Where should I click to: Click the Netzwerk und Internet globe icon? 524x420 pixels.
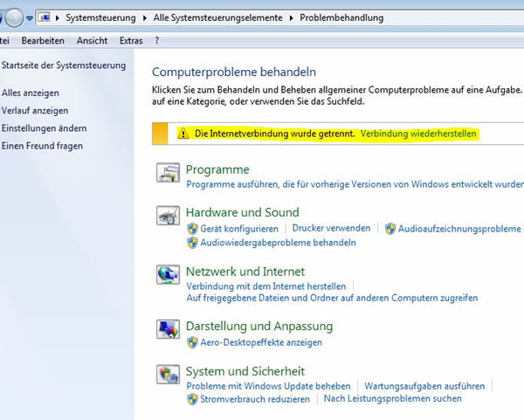(168, 274)
